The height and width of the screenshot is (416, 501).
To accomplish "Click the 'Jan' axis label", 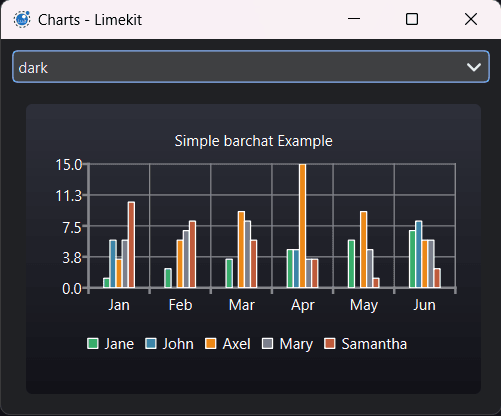I will pos(119,305).
